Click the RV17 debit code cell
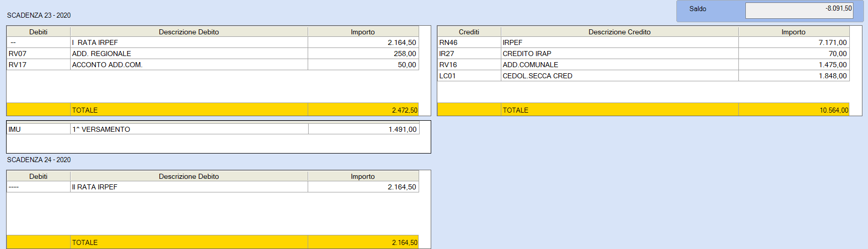Viewport: 868px width, 249px height. pos(38,65)
